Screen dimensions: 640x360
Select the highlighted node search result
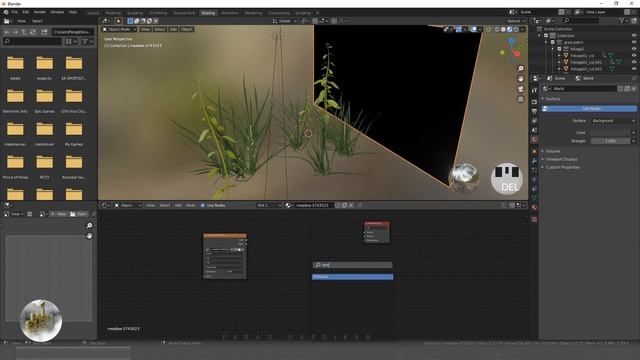coord(353,277)
